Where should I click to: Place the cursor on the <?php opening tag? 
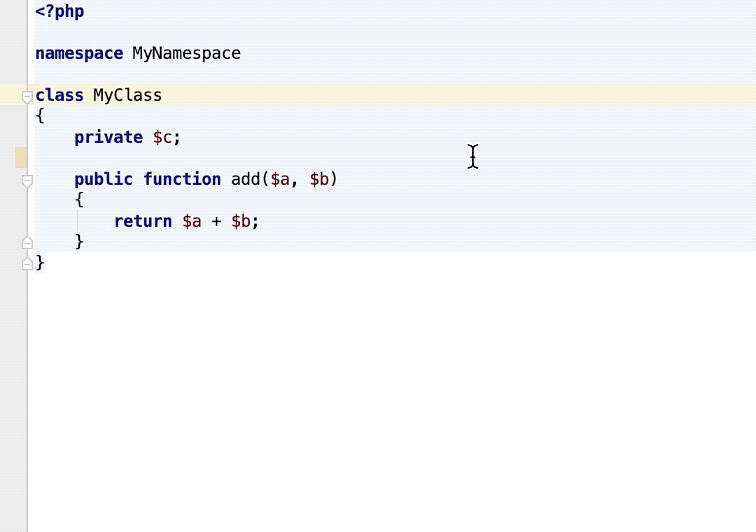[x=59, y=12]
